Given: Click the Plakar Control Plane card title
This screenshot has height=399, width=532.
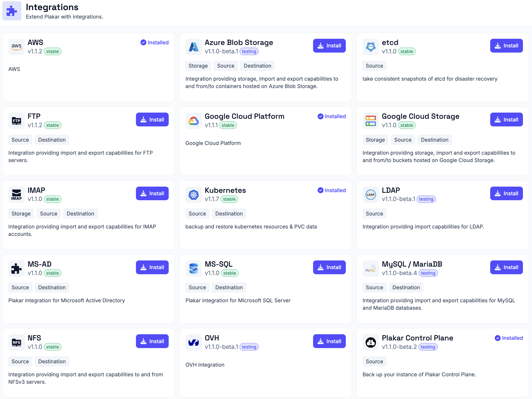Looking at the screenshot, I should click(417, 338).
